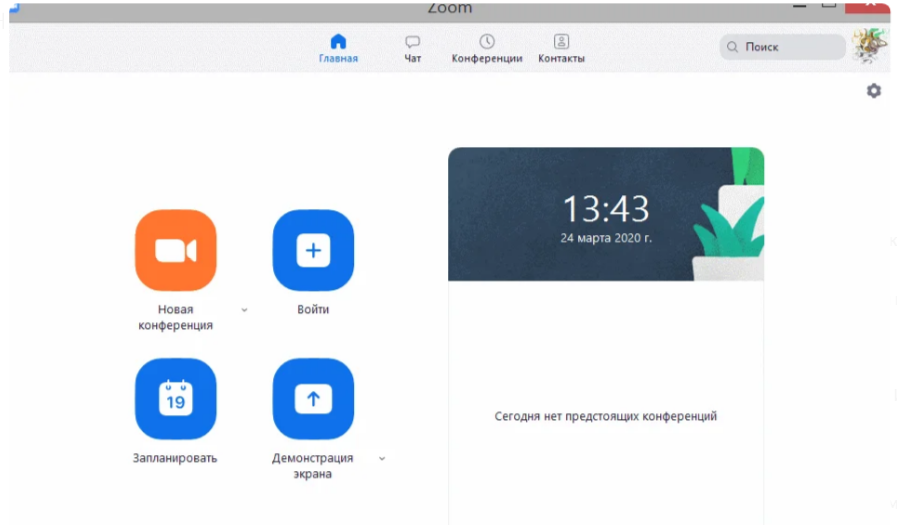This screenshot has height=525, width=897.
Task: Click the profile avatar picture
Action: (x=871, y=46)
